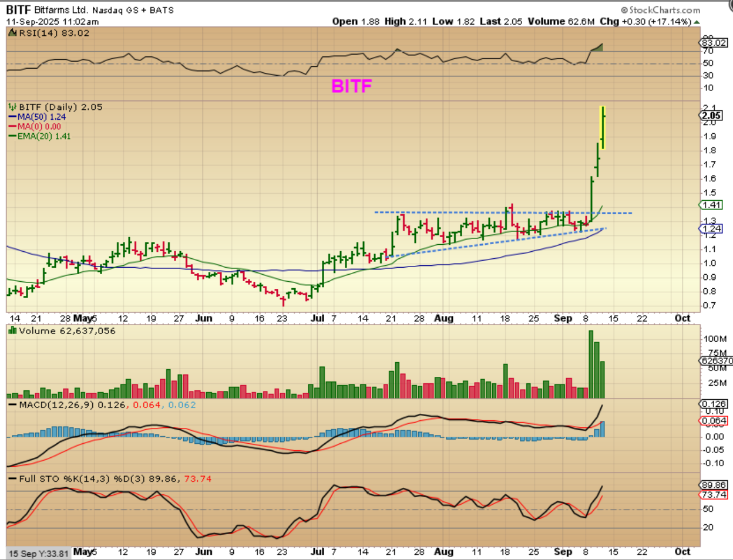Screen dimensions: 733x560
Task: Click the 73.74 stochastic axis tag
Action: (x=714, y=495)
